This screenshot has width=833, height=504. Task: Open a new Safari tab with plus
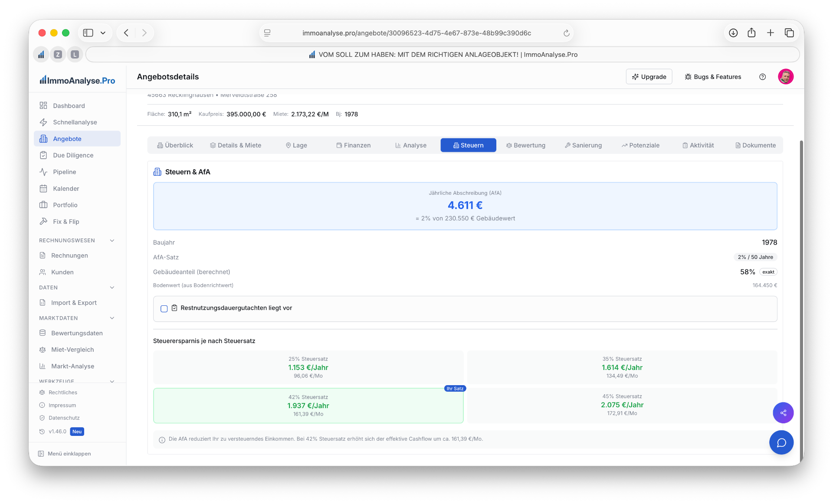coord(770,33)
